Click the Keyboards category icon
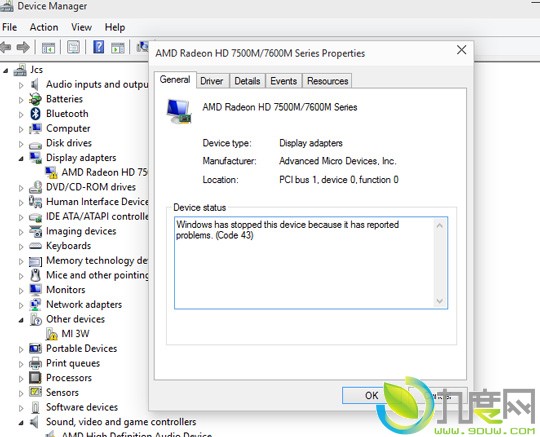Viewport: 540px width, 437px height. (35, 246)
